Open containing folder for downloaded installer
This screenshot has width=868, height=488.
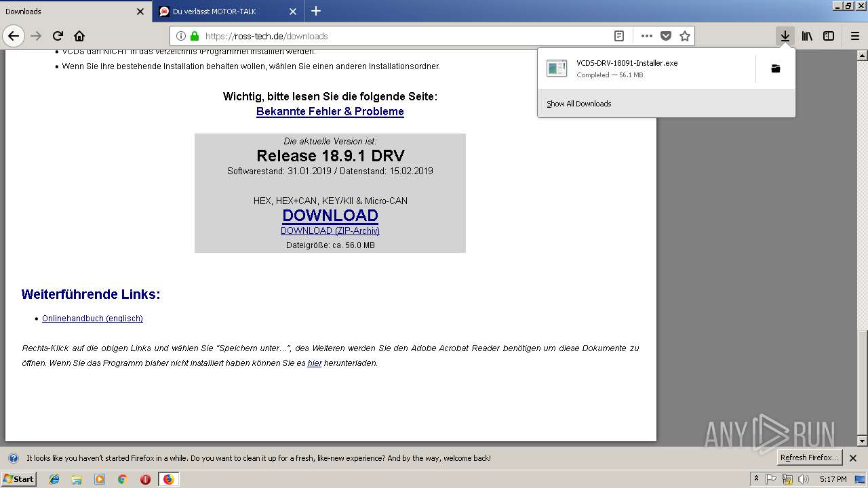(x=776, y=68)
